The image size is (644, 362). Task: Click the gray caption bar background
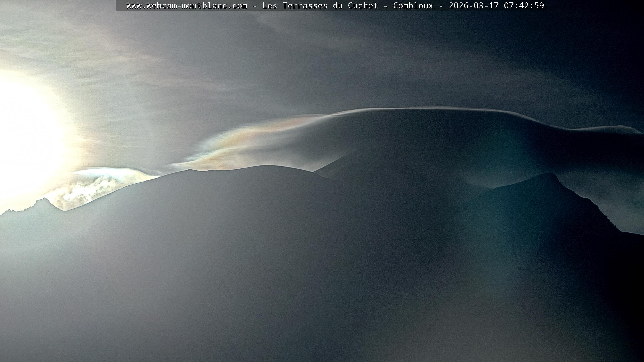coord(121,6)
